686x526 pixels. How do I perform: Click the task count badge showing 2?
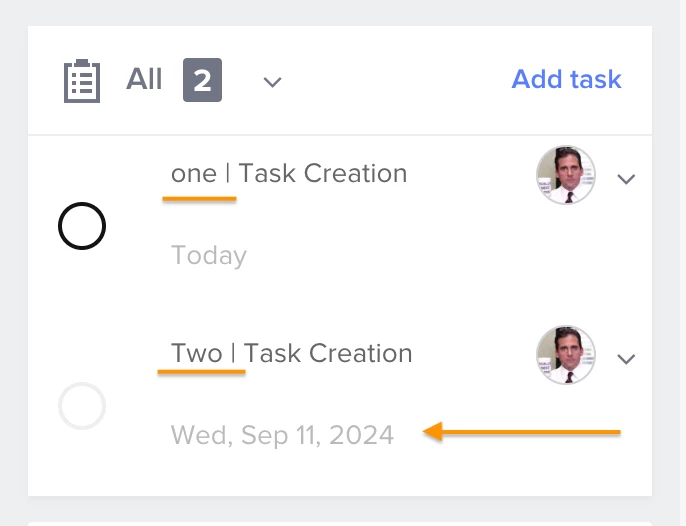pos(202,81)
